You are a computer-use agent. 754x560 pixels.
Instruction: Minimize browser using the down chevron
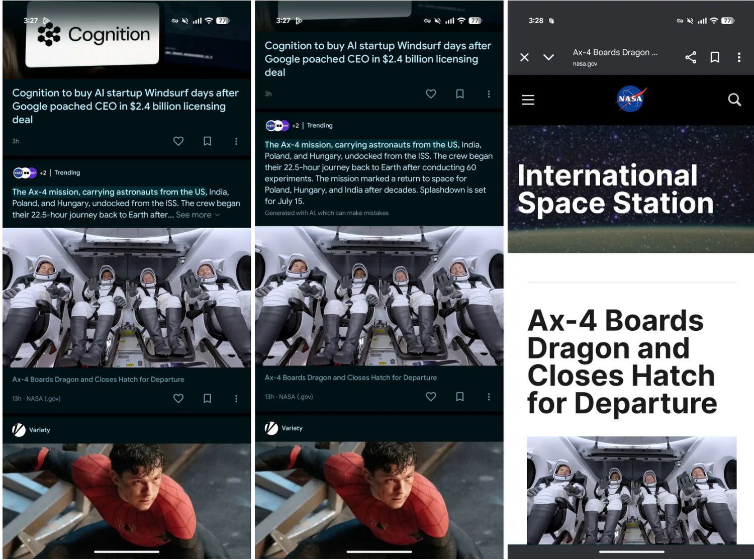(x=548, y=57)
